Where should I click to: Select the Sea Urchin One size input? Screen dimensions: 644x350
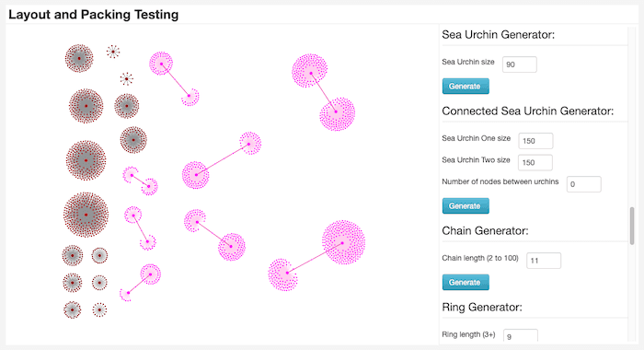535,141
